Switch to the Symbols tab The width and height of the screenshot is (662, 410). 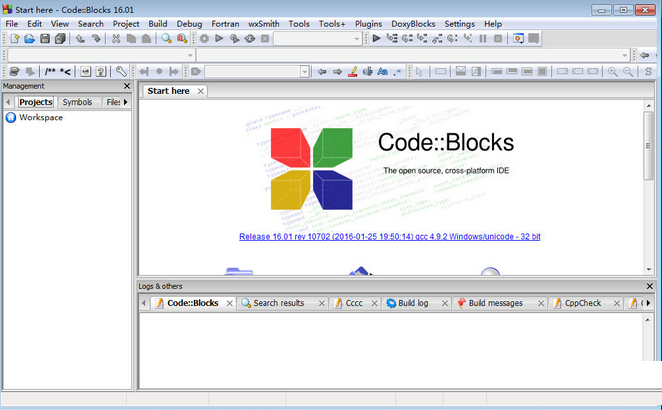[x=77, y=102]
